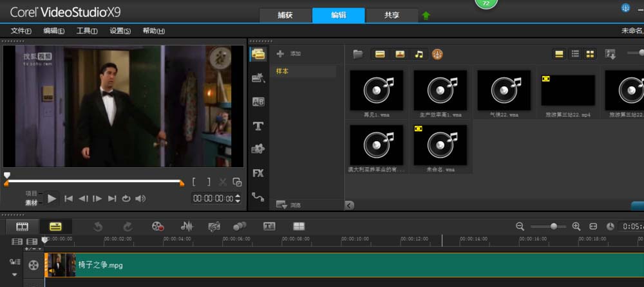Open the record/capture option
644x287 pixels.
click(x=158, y=227)
